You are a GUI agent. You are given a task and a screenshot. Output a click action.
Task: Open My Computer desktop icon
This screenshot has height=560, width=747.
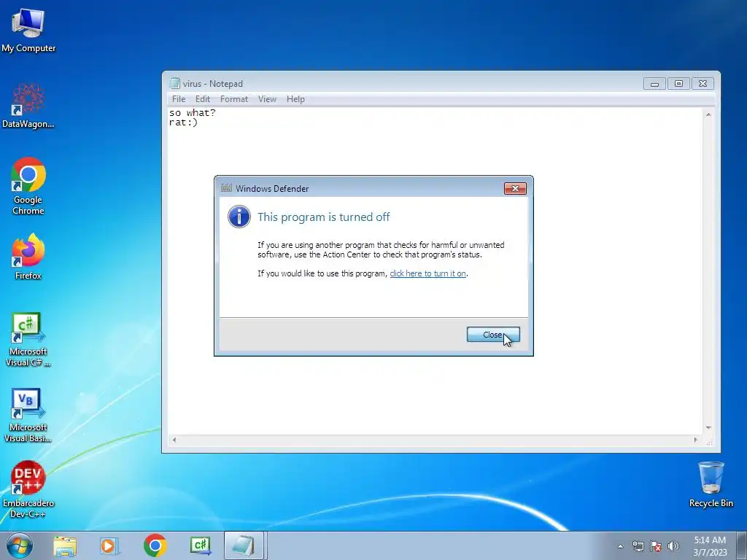(x=28, y=29)
